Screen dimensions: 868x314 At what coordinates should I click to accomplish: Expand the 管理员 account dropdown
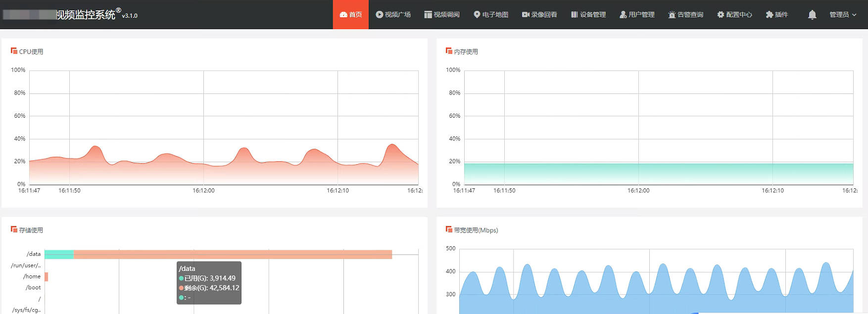pos(843,15)
